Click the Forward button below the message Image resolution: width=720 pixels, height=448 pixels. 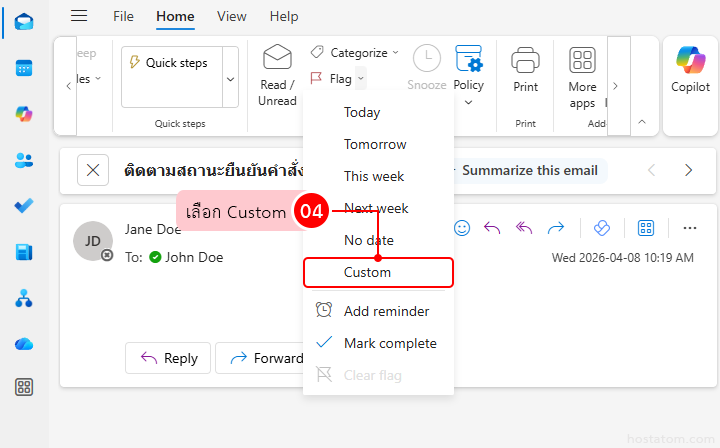260,358
